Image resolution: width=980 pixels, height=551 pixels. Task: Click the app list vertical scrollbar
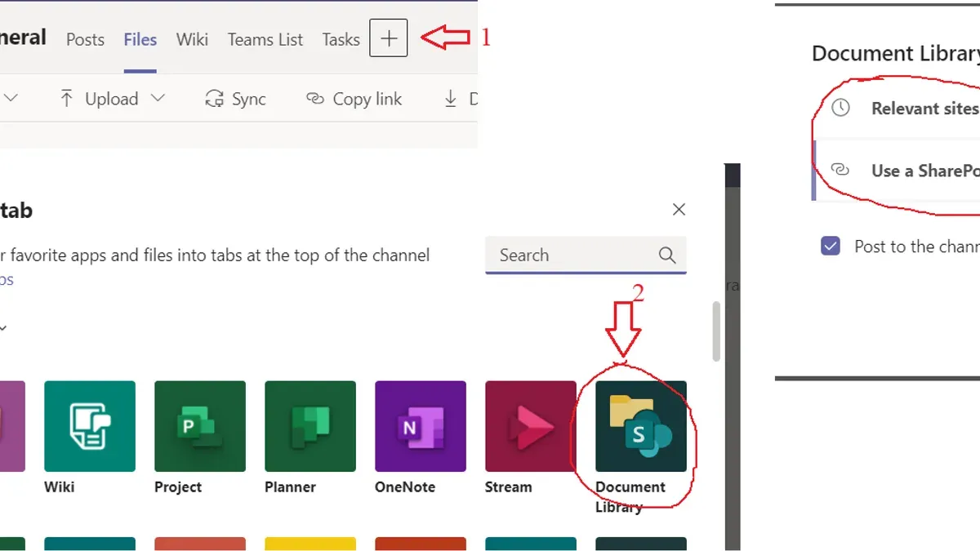pos(717,331)
